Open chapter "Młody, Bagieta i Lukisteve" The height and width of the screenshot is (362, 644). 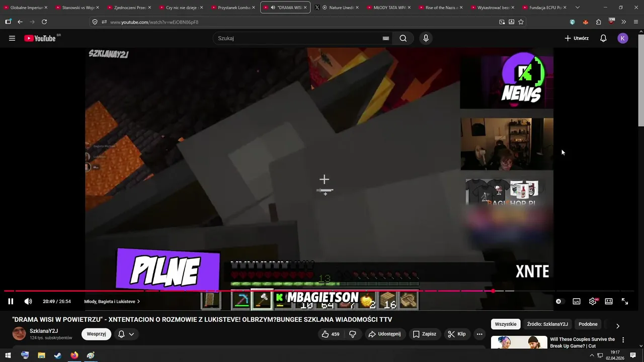coord(112,301)
